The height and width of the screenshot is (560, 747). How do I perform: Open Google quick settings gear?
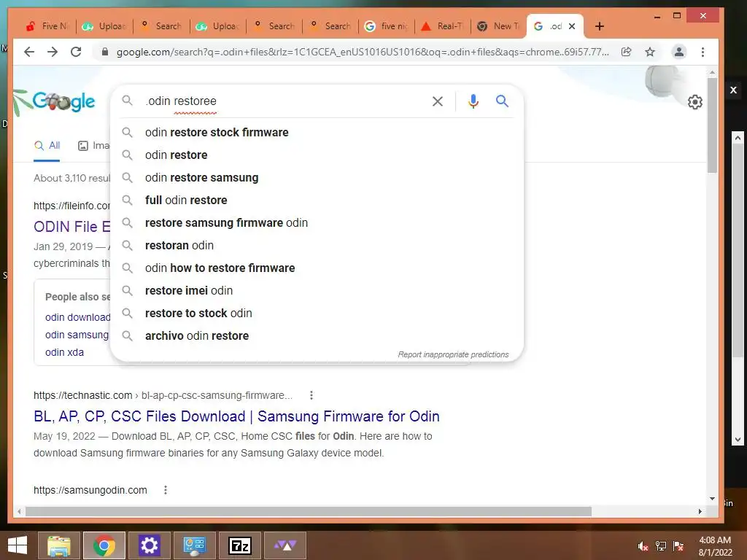695,101
